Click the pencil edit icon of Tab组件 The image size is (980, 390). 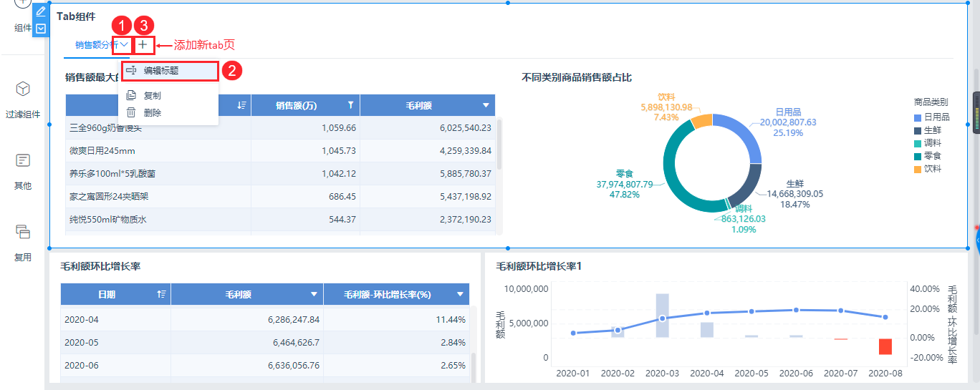pyautogui.click(x=40, y=11)
